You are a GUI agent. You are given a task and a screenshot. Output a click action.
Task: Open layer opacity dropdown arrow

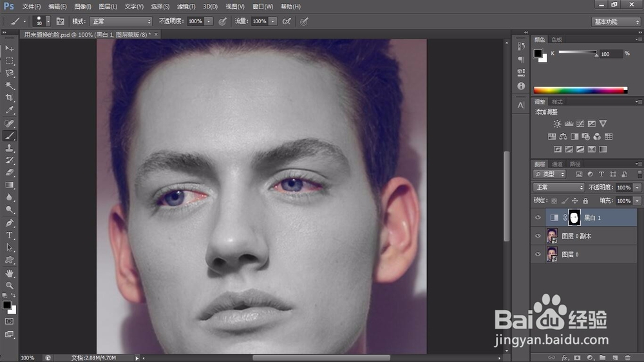(x=637, y=187)
